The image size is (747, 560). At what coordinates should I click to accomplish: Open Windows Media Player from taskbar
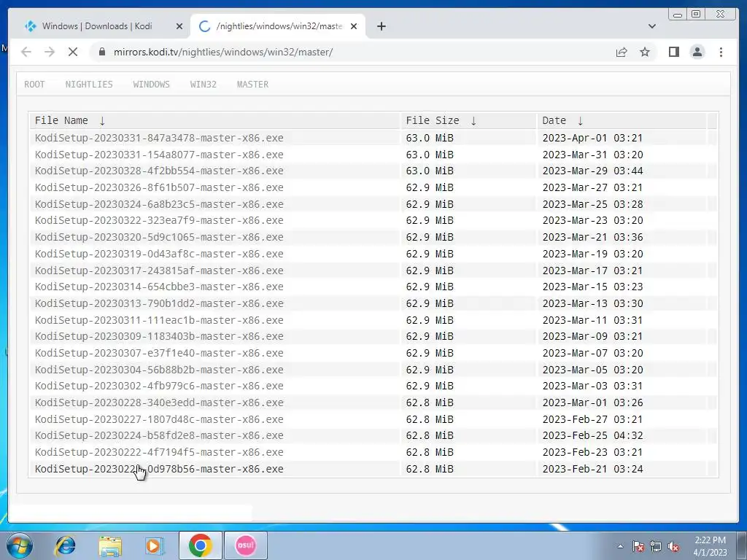point(155,545)
